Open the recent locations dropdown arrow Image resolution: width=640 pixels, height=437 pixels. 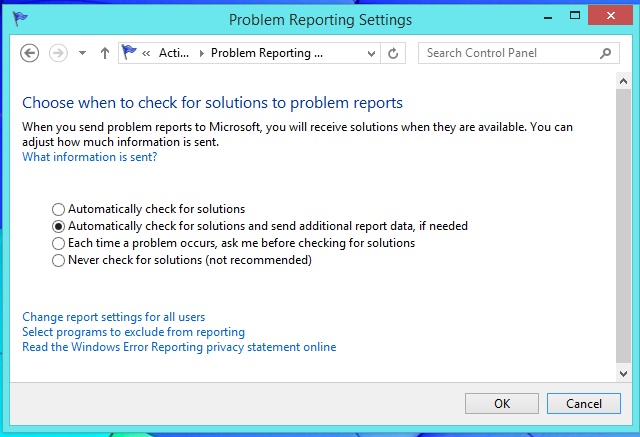click(82, 53)
